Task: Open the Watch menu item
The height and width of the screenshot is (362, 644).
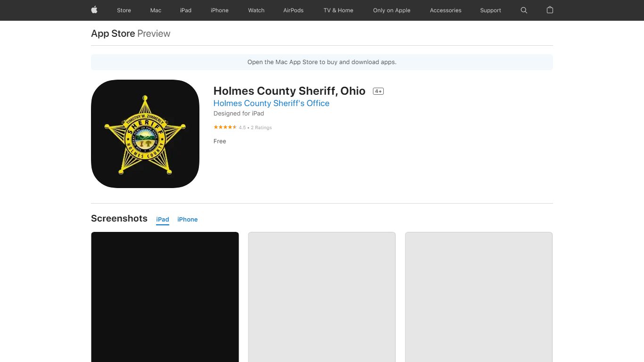Action: (256, 10)
